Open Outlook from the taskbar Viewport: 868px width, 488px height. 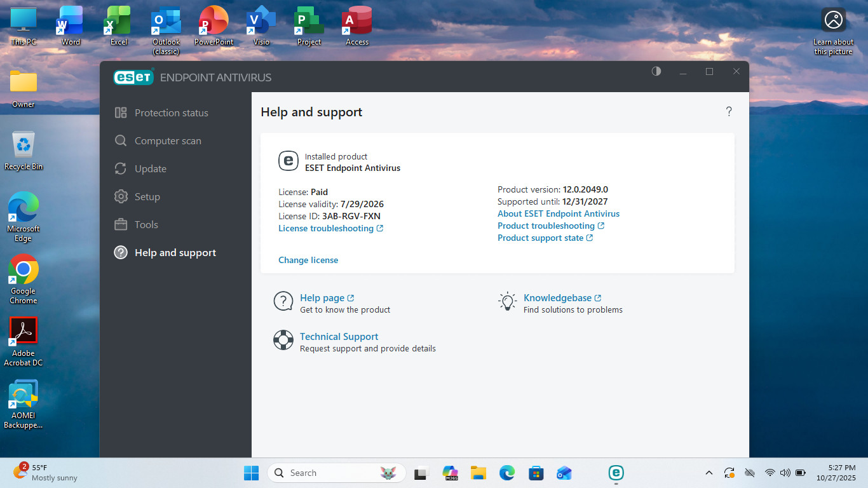point(564,473)
